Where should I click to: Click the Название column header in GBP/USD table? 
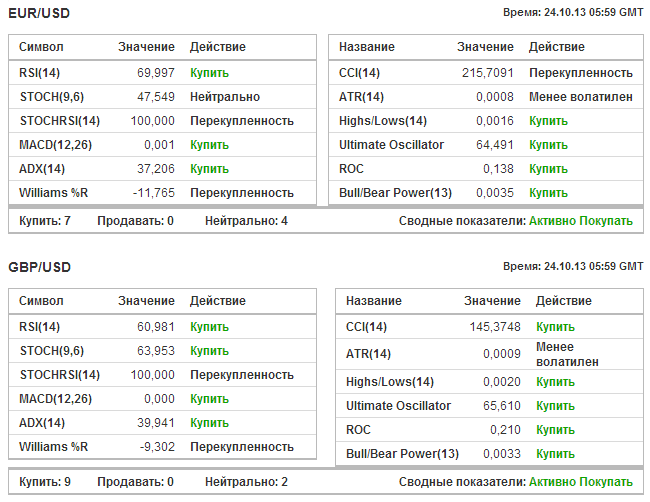tap(374, 301)
